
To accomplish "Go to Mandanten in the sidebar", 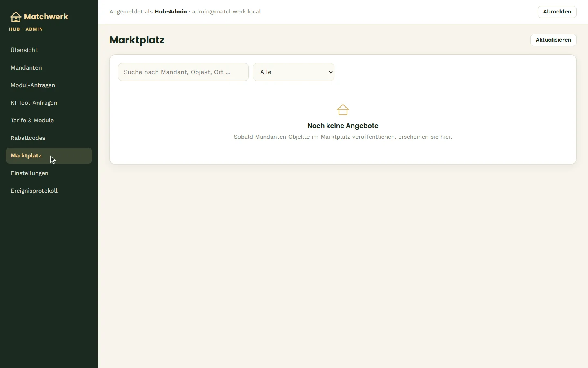I will (x=49, y=67).
